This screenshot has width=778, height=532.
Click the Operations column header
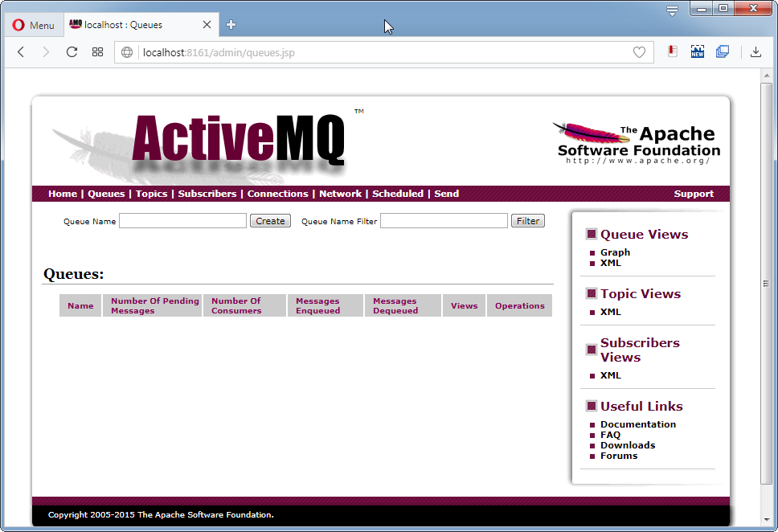[519, 305]
